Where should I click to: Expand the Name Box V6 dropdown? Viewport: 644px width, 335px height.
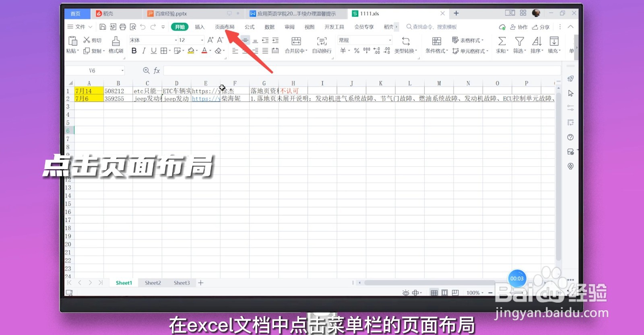click(x=122, y=71)
